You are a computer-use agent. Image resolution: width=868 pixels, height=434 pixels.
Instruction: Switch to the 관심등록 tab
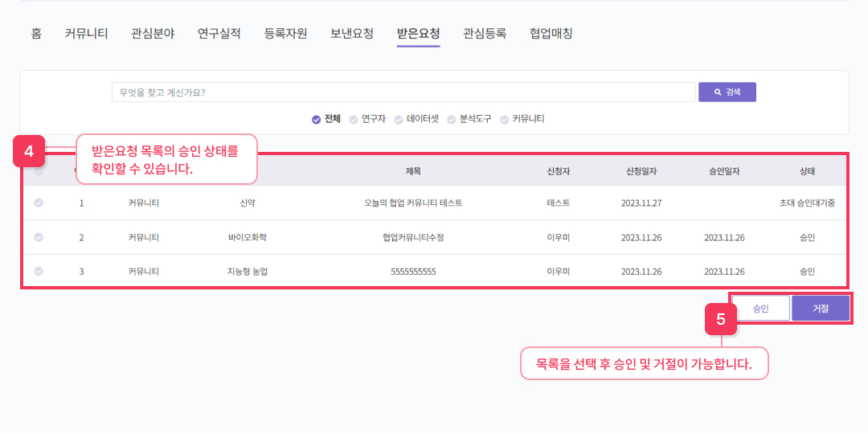485,33
